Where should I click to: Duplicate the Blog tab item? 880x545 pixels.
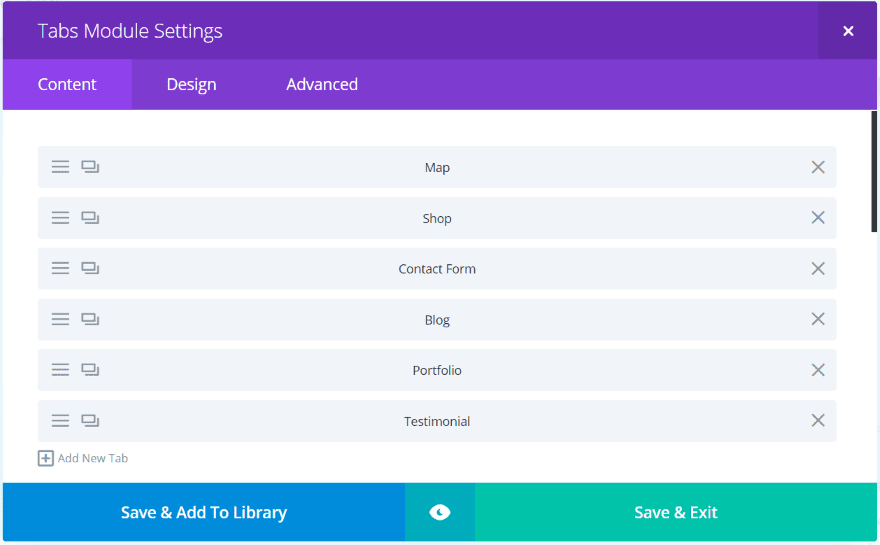(90, 319)
